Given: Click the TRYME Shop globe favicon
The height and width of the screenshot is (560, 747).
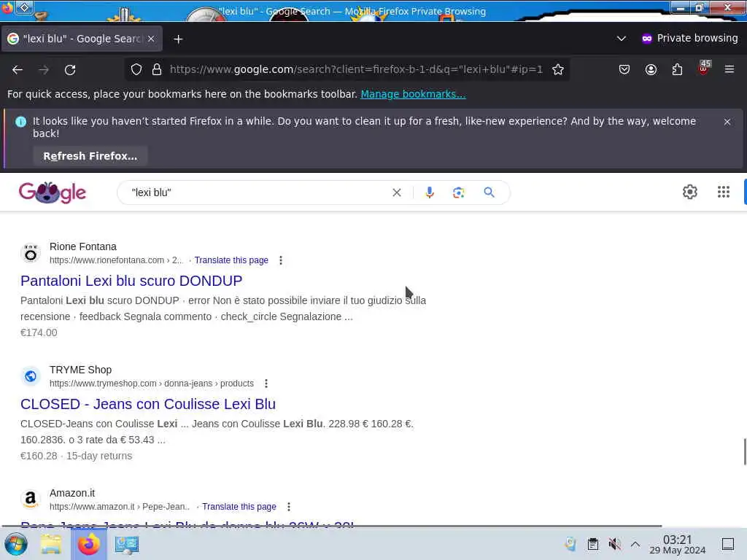Looking at the screenshot, I should tap(31, 376).
